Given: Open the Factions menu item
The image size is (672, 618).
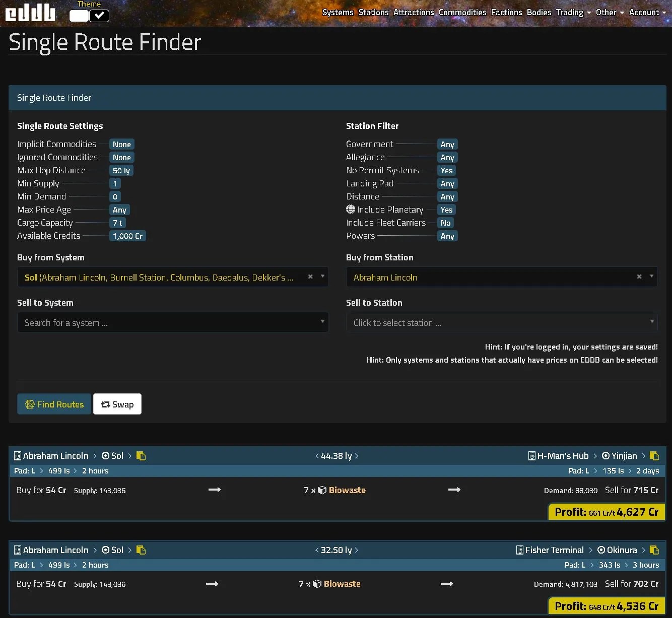Looking at the screenshot, I should 506,12.
